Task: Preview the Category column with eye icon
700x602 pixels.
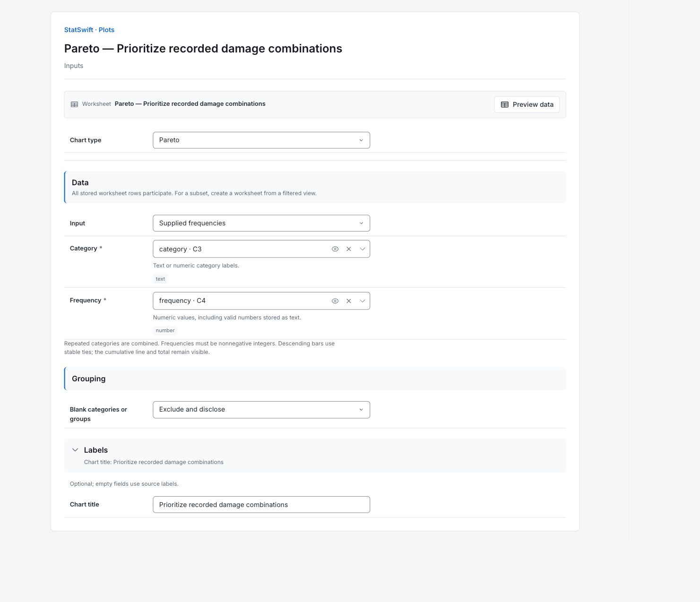Action: click(335, 249)
